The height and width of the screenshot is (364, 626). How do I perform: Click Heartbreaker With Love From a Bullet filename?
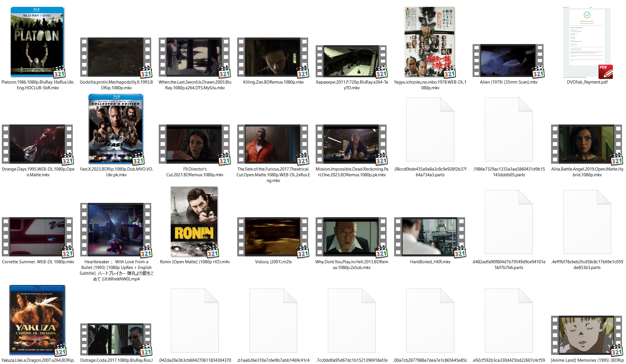click(117, 270)
